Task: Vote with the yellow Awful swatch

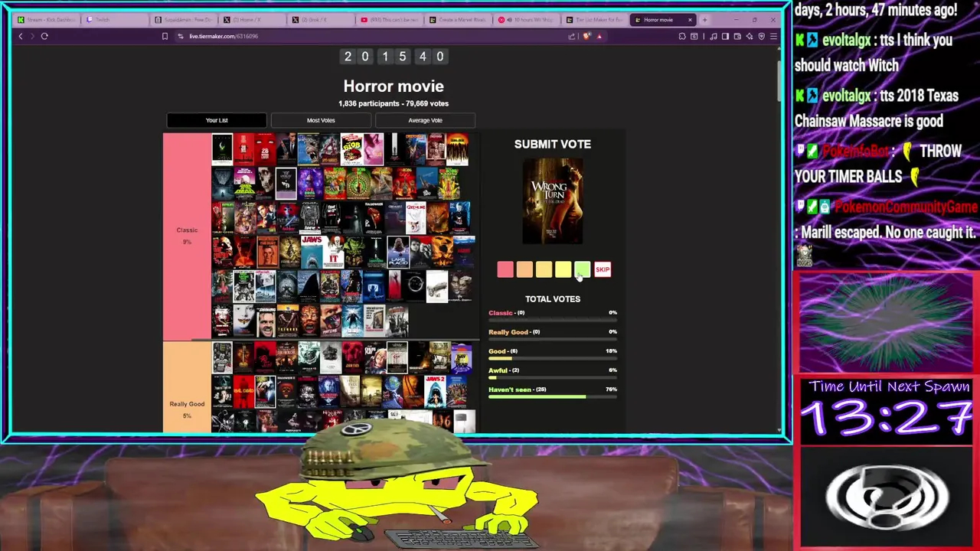Action: 563,269
